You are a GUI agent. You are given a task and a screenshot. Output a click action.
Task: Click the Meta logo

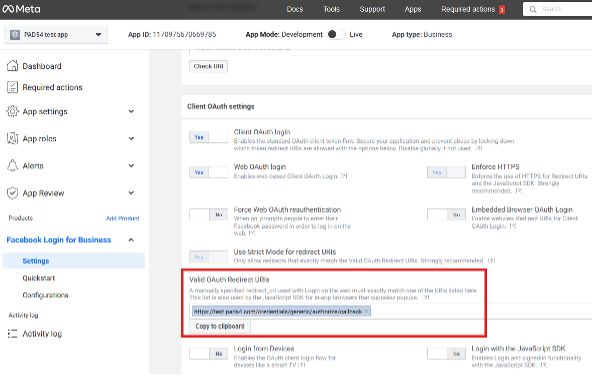[21, 9]
